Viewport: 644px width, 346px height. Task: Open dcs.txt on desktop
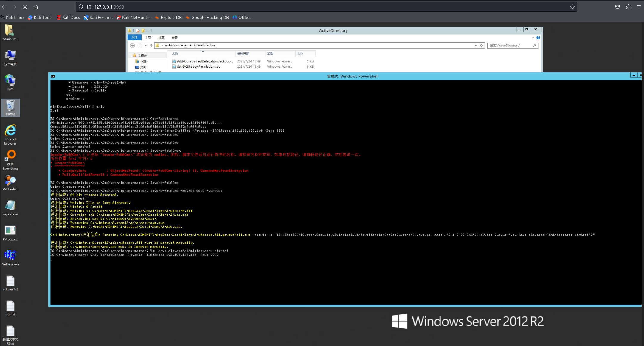pyautogui.click(x=10, y=308)
